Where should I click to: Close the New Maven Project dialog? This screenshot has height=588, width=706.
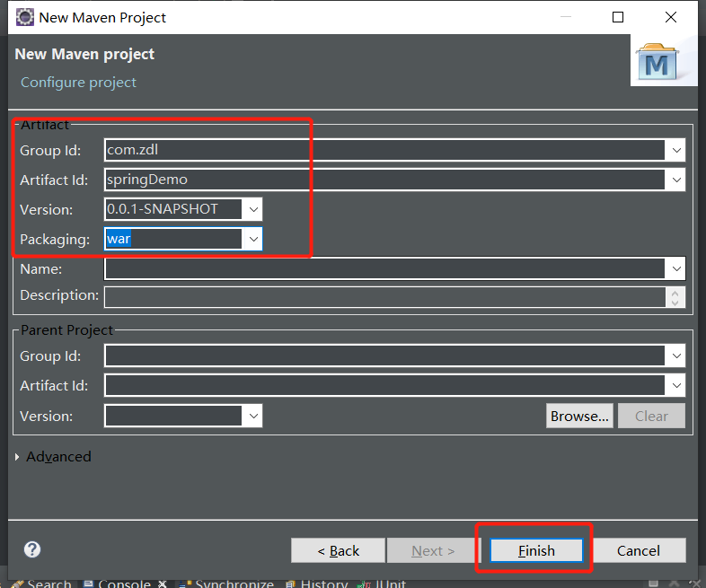coord(671,17)
